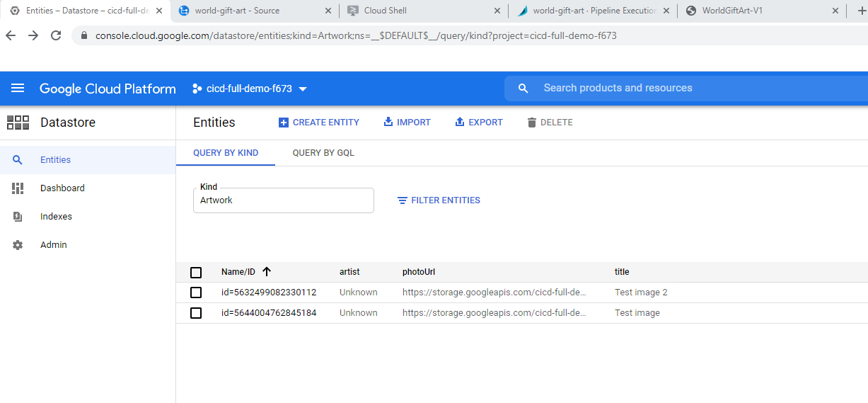Screen dimensions: 868x403
Task: Click the Indexes sidebar icon
Action: 18,217
